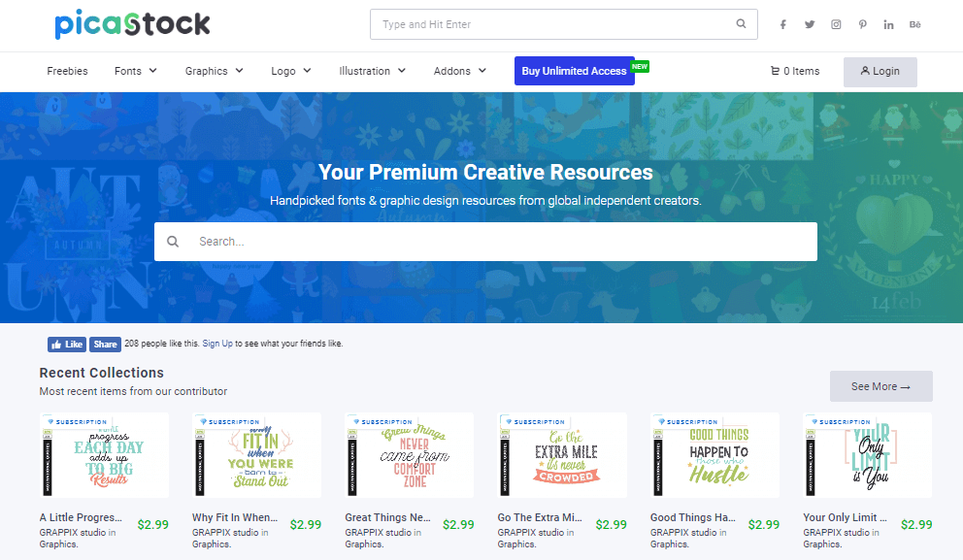The image size is (963, 560).
Task: Open the Go The Extra Mile thumbnail
Action: click(561, 455)
